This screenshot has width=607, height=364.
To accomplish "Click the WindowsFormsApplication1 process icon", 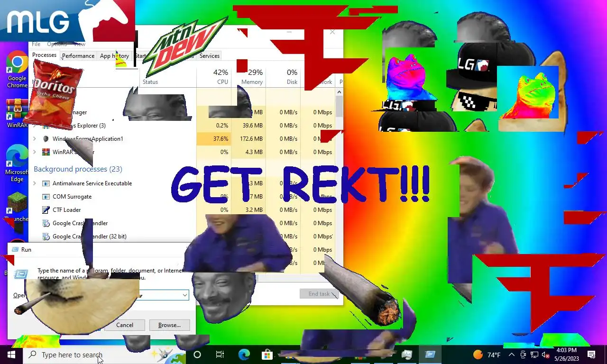I will click(46, 139).
